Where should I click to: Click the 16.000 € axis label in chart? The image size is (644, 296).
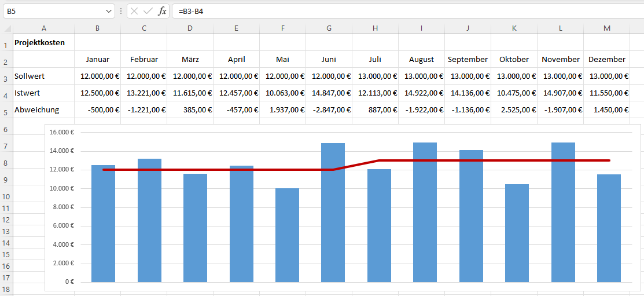tap(62, 132)
